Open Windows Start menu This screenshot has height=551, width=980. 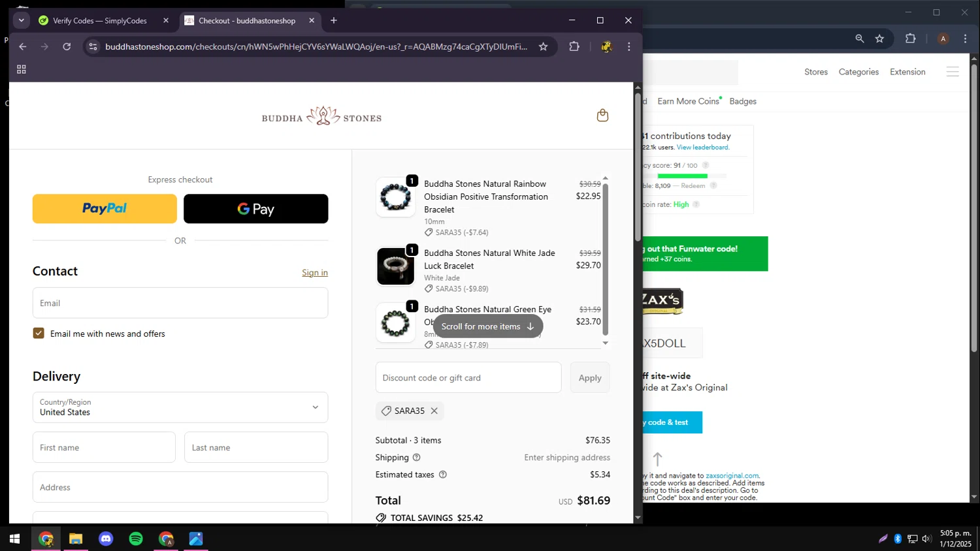[15, 539]
